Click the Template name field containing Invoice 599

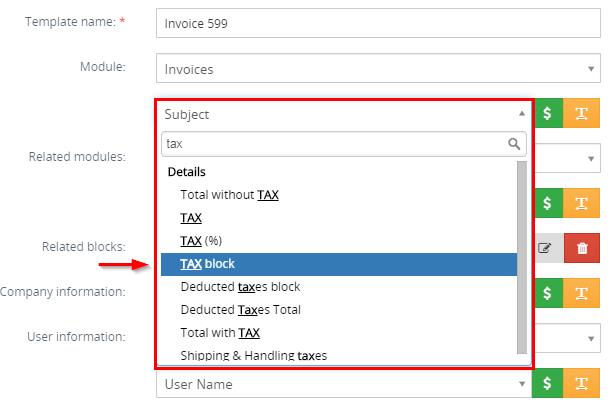pos(378,24)
